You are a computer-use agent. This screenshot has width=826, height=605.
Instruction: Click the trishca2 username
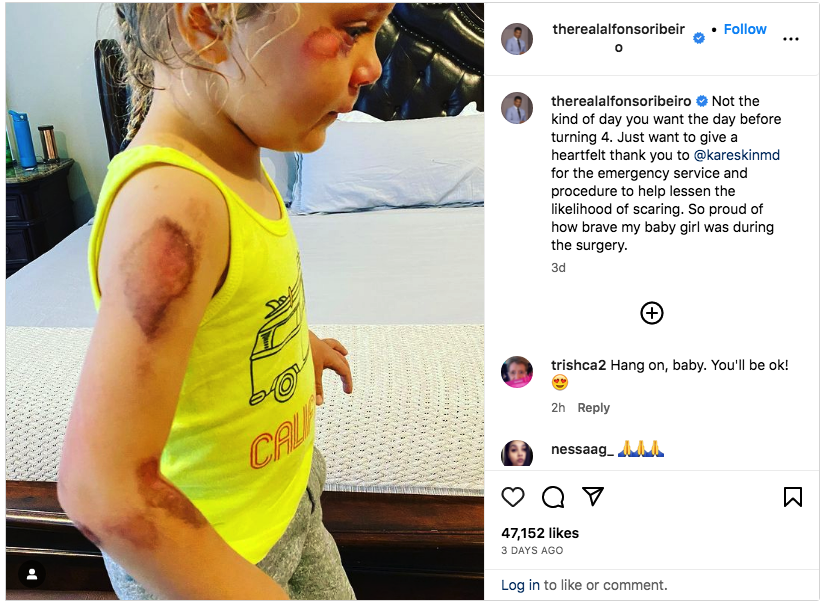click(x=578, y=365)
